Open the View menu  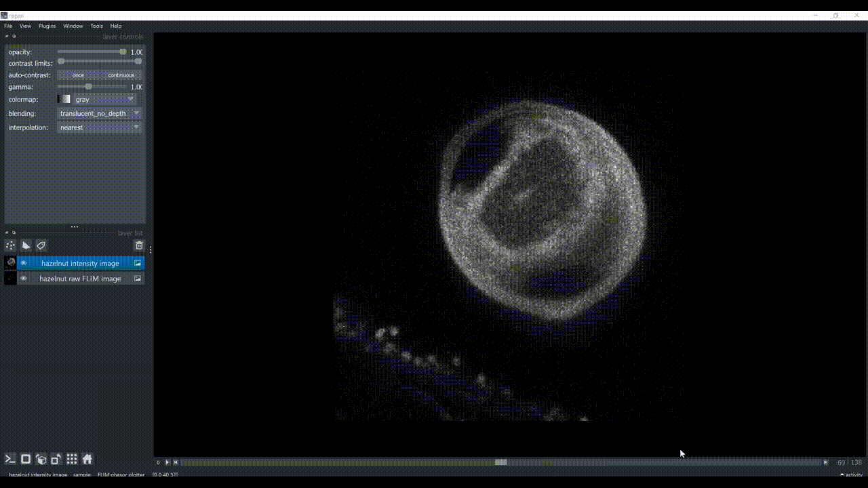pyautogui.click(x=25, y=26)
